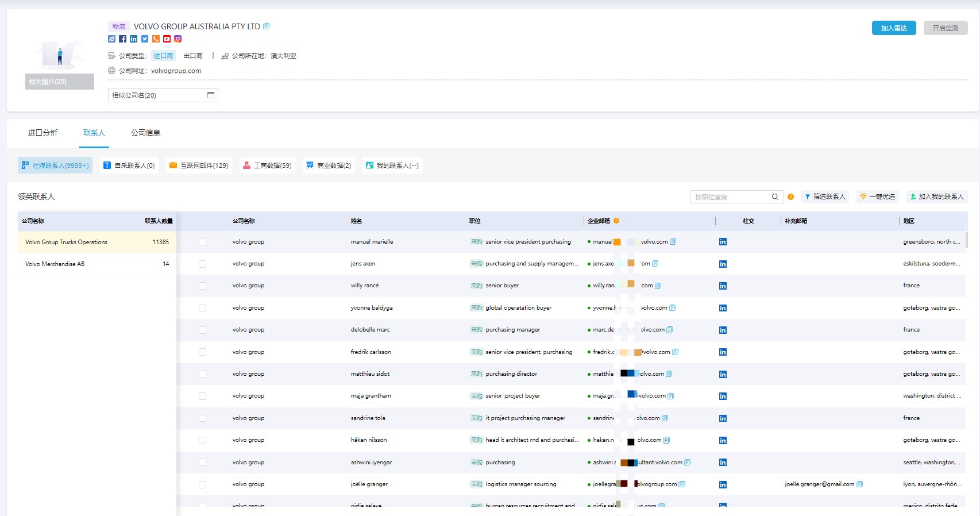Open the 互联网邮件(129) sub-tab

[199, 165]
